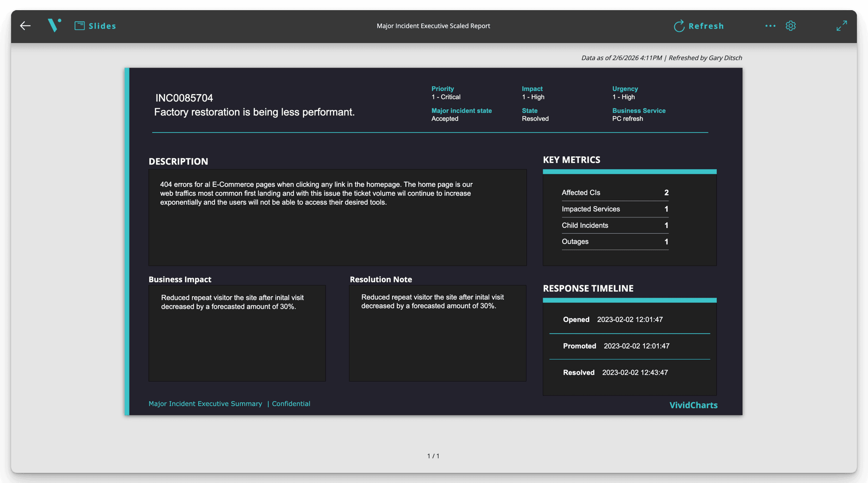Select Impact value 1 - High
The image size is (868, 483).
pyautogui.click(x=533, y=97)
